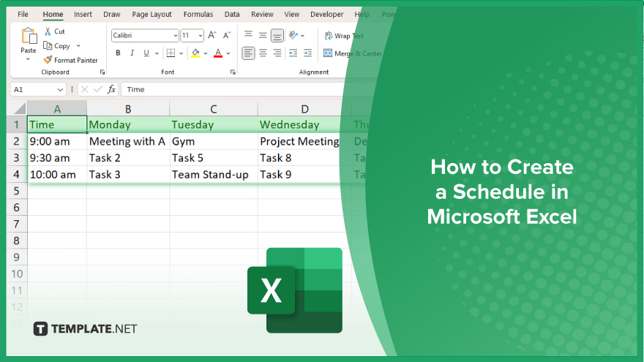Toggle Underline formatting

pyautogui.click(x=146, y=53)
